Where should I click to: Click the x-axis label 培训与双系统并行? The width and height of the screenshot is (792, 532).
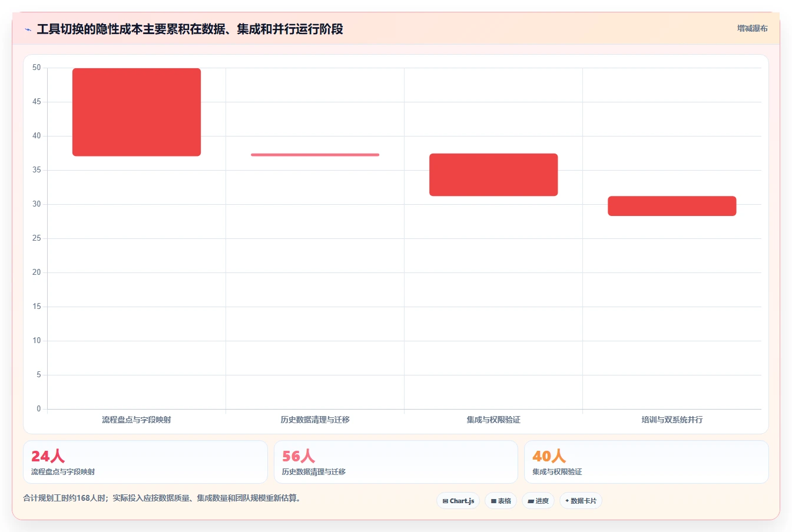pyautogui.click(x=672, y=420)
